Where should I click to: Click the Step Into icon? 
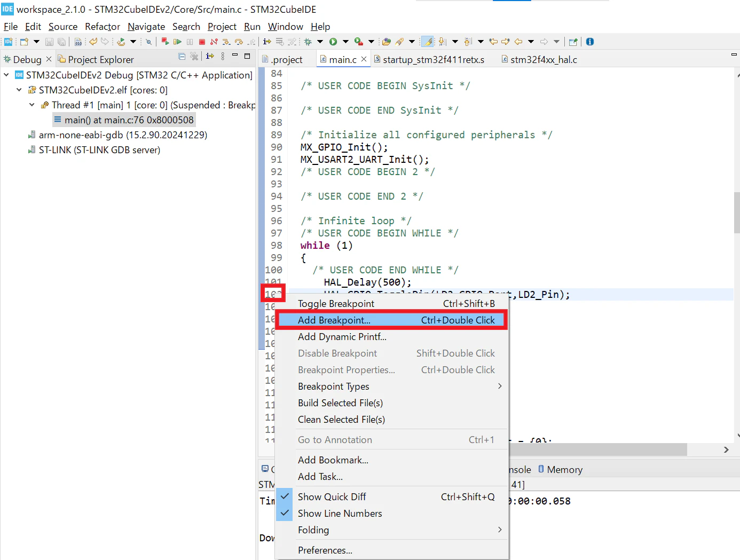click(x=226, y=42)
